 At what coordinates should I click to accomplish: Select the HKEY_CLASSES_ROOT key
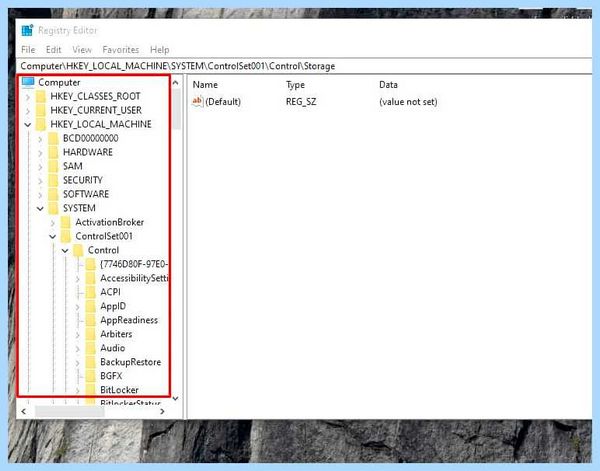coord(95,96)
